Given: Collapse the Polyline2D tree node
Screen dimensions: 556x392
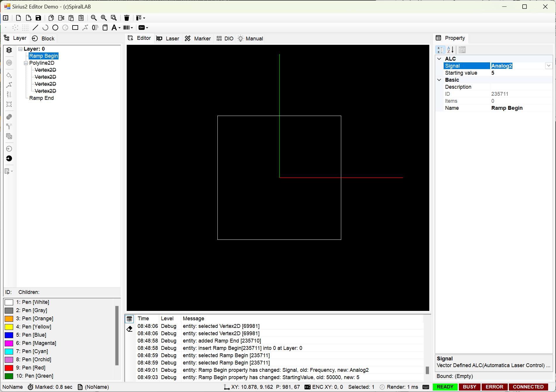Looking at the screenshot, I should (x=26, y=63).
